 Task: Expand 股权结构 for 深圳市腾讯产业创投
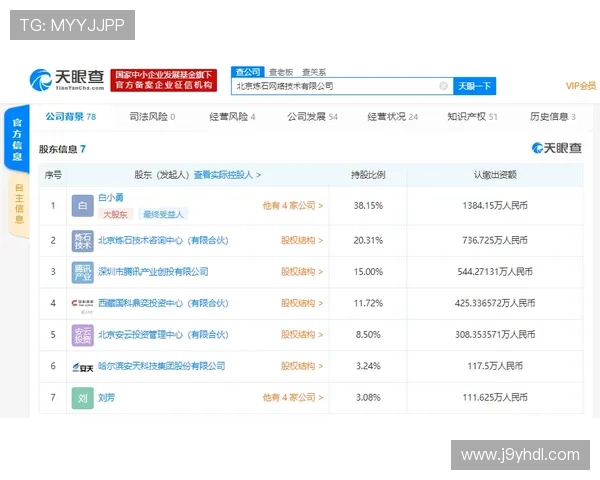(x=302, y=272)
